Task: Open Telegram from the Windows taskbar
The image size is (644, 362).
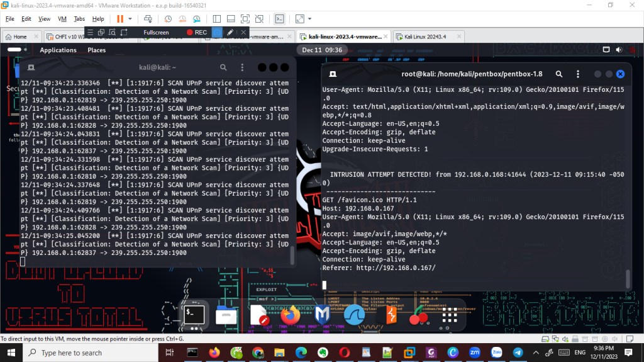Action: 518,353
